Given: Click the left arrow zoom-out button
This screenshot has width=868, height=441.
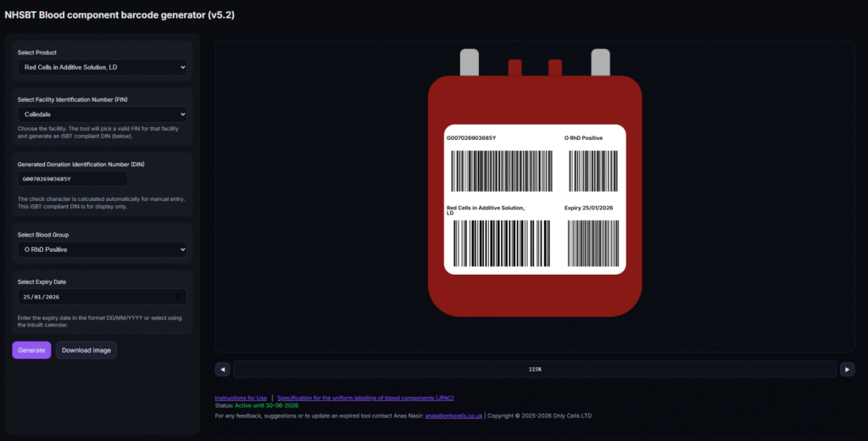Looking at the screenshot, I should pos(223,369).
